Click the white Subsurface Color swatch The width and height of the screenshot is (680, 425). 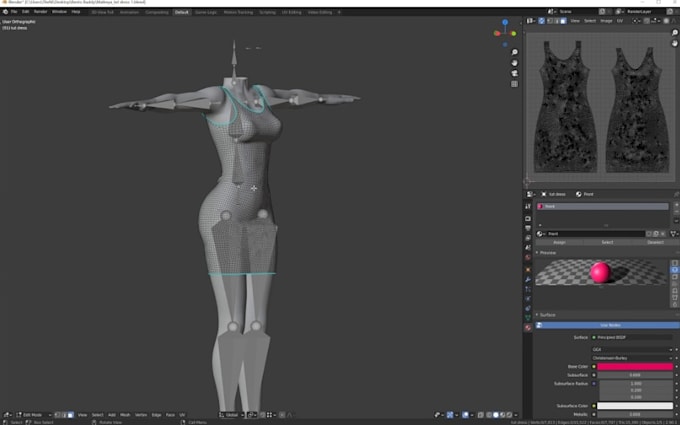[635, 406]
